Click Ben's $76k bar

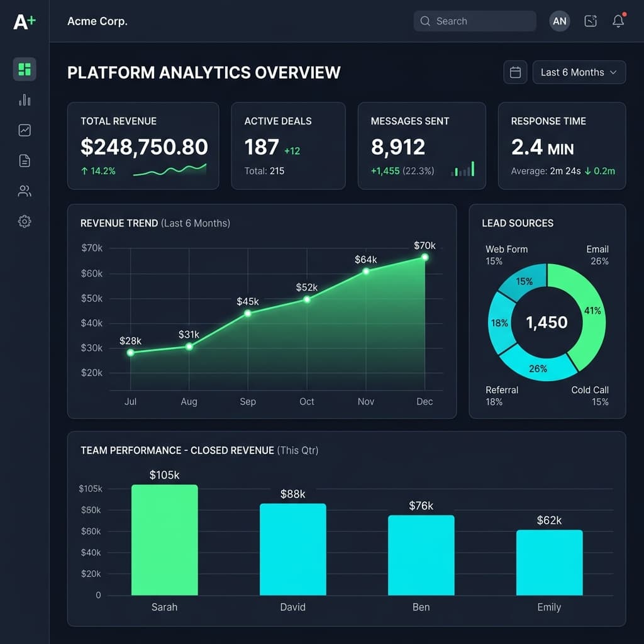pos(421,555)
